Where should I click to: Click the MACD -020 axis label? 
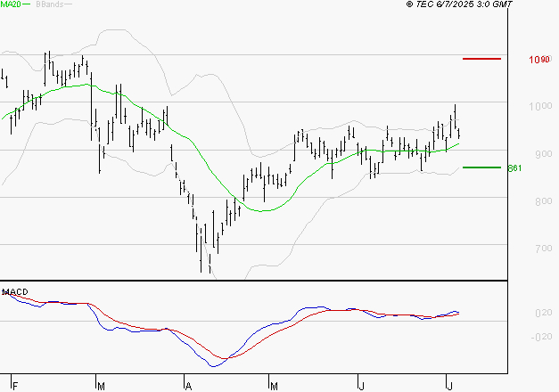(541, 337)
